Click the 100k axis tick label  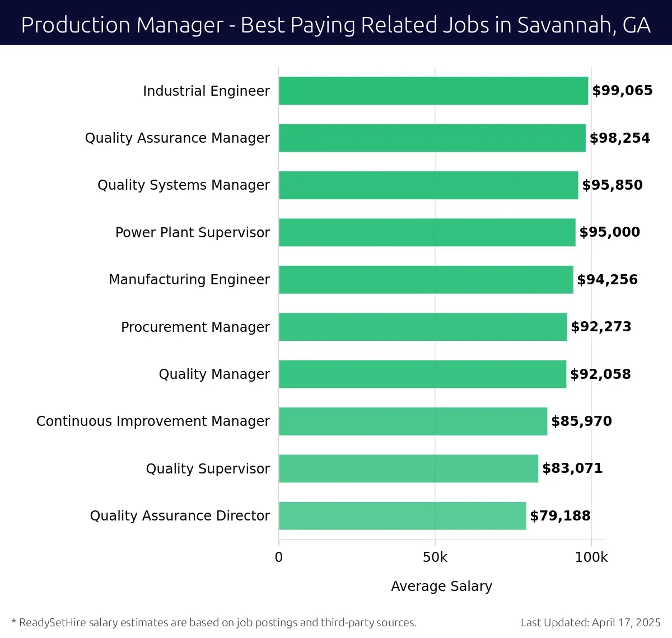591,557
